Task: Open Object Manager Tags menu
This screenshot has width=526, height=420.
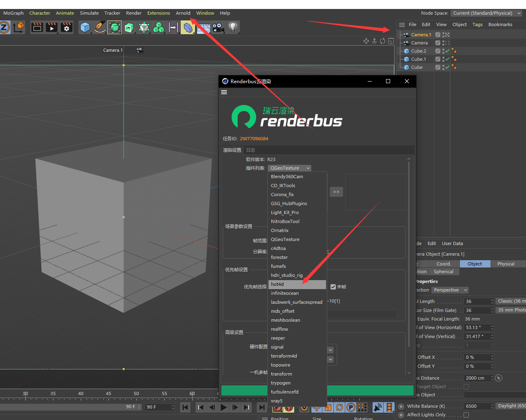Action: point(477,24)
